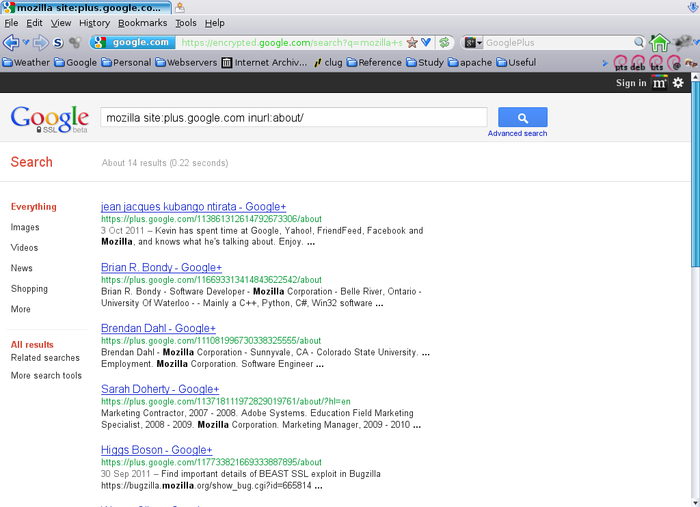Select the News filter
This screenshot has width=700, height=507.
pyautogui.click(x=21, y=268)
